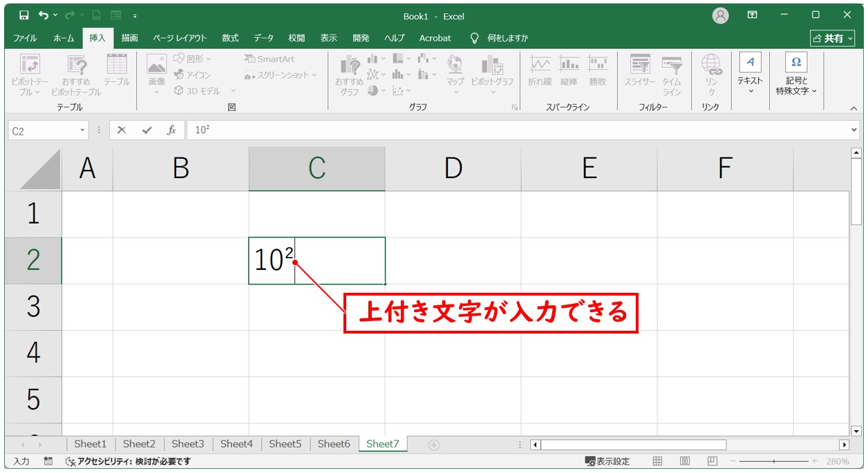Click the zoom slider in status bar
This screenshot has width=868, height=473.
pyautogui.click(x=774, y=461)
